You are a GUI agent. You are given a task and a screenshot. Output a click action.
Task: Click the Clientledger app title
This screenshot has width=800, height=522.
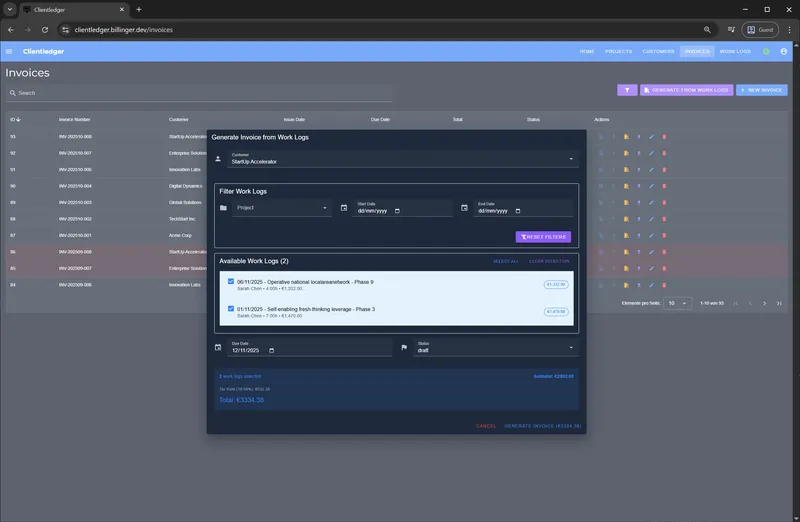coord(43,52)
